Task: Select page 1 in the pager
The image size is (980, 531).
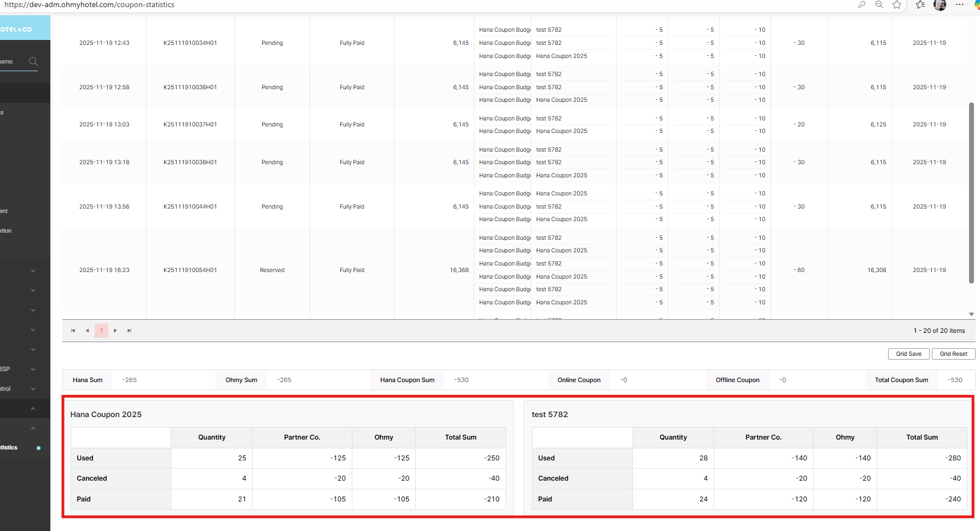Action: coord(101,331)
